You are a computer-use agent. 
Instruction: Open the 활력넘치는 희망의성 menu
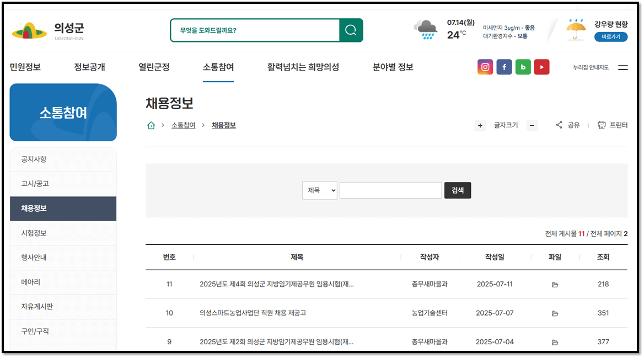tap(302, 67)
